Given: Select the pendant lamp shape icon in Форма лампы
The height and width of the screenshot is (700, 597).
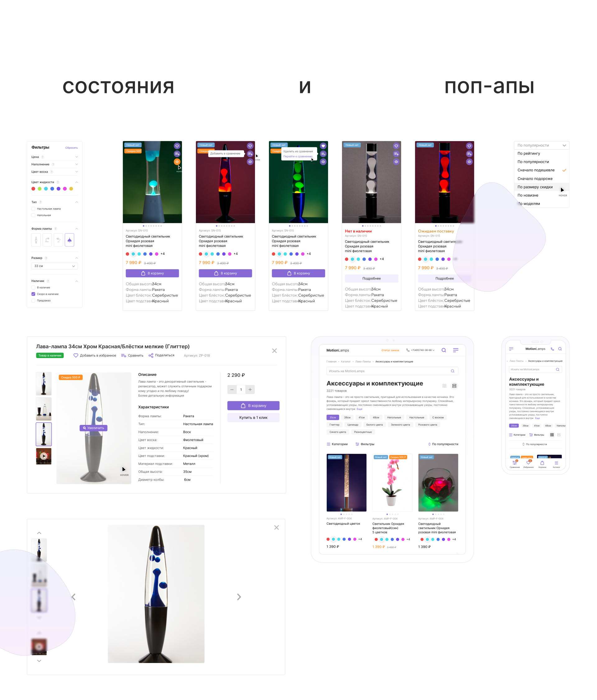Looking at the screenshot, I should pyautogui.click(x=69, y=240).
